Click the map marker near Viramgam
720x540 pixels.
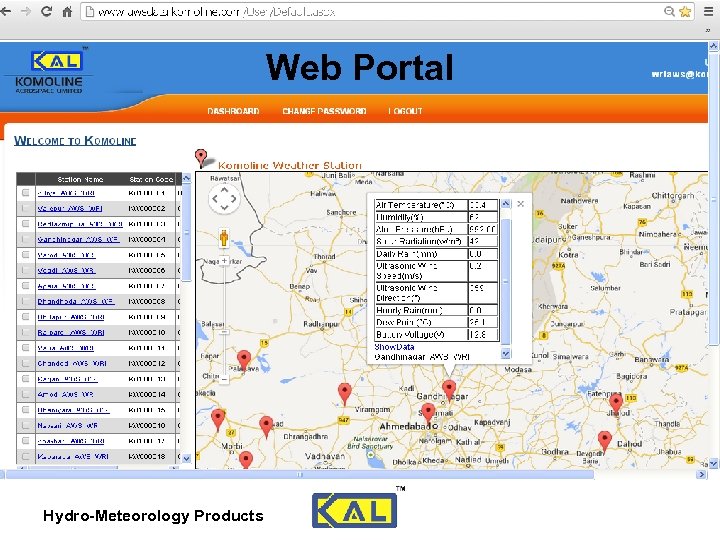click(344, 394)
